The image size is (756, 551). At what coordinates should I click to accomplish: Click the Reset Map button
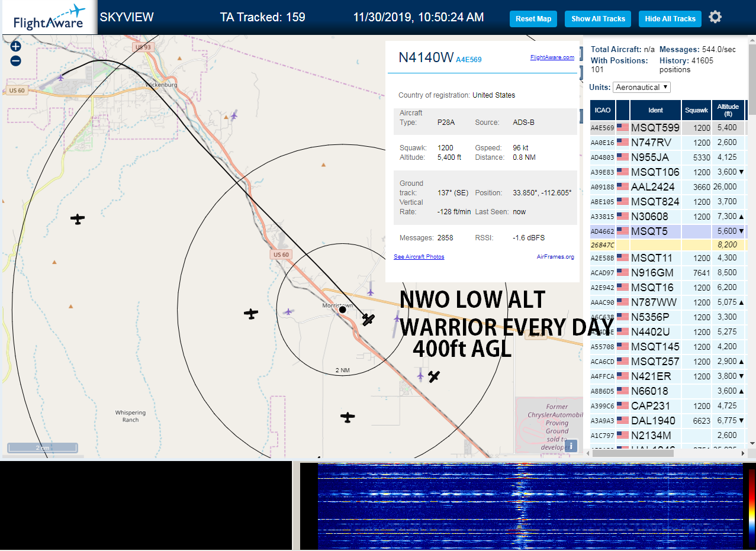[533, 19]
